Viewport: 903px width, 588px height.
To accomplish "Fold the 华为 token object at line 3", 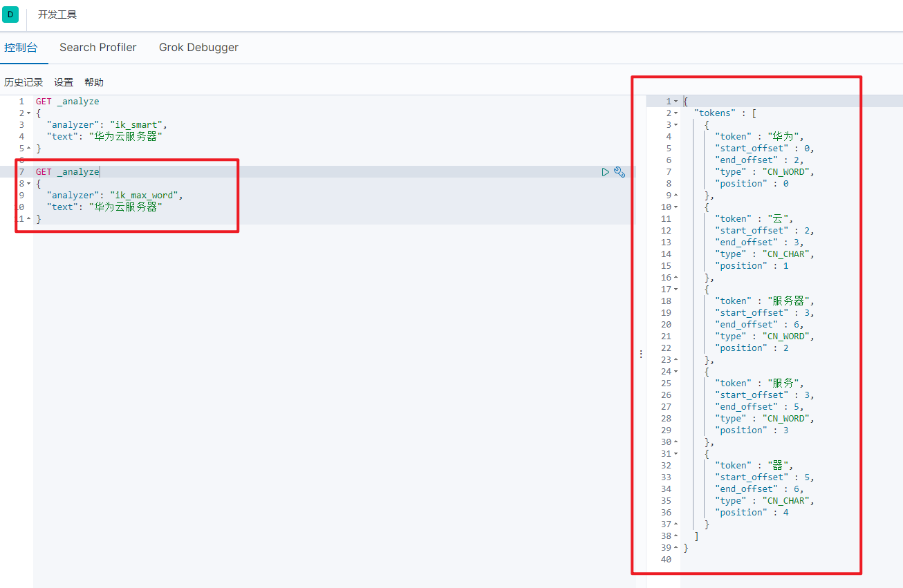I will [x=676, y=125].
